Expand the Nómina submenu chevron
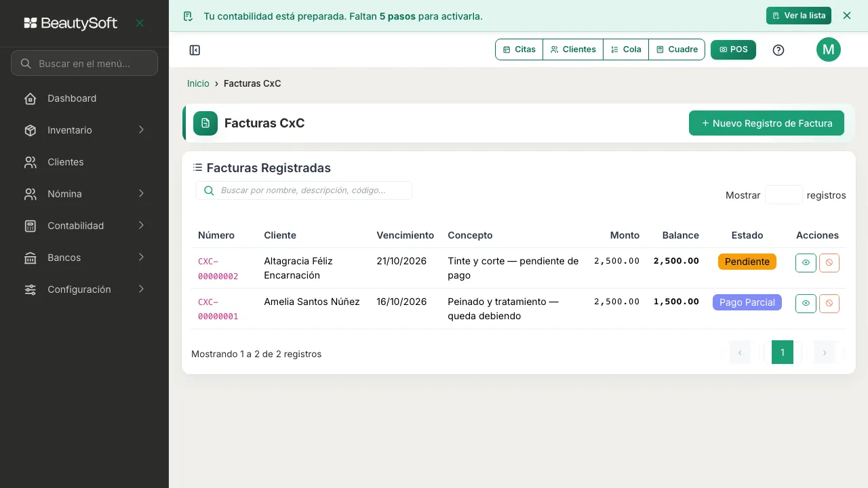This screenshot has height=488, width=868. point(141,193)
